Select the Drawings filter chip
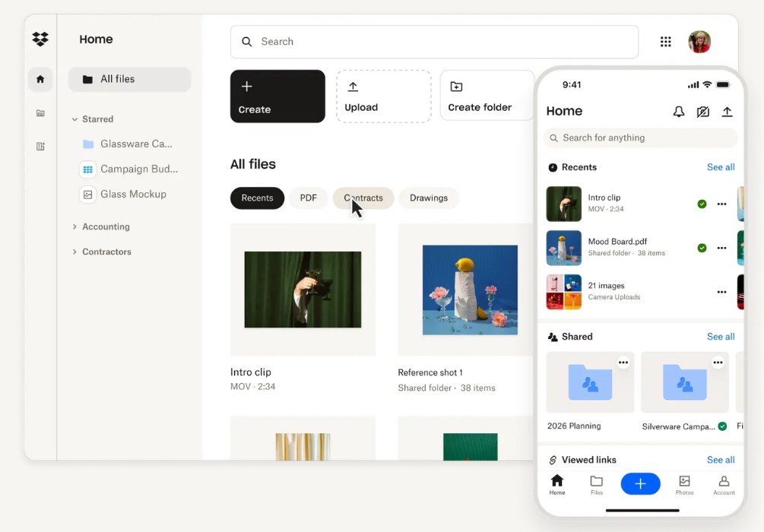 tap(429, 198)
